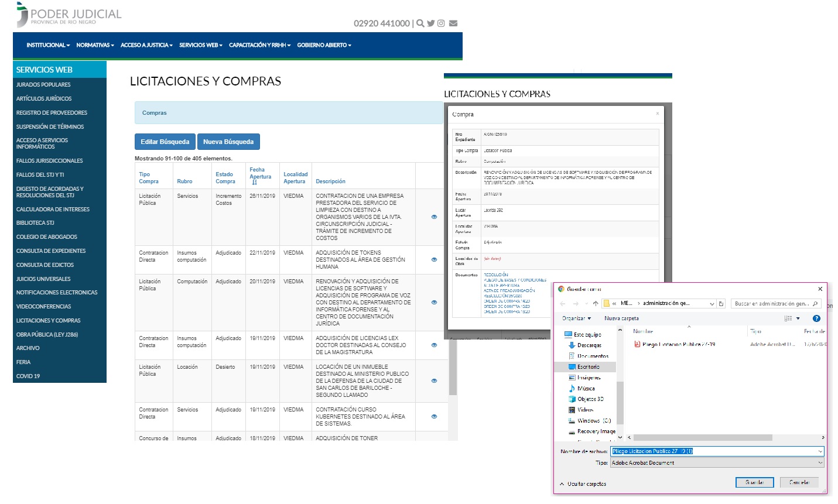Viewport: 838px width, 504px height.
Task: Click the horizontal scrollbar in save dialog file list
Action: (703, 438)
